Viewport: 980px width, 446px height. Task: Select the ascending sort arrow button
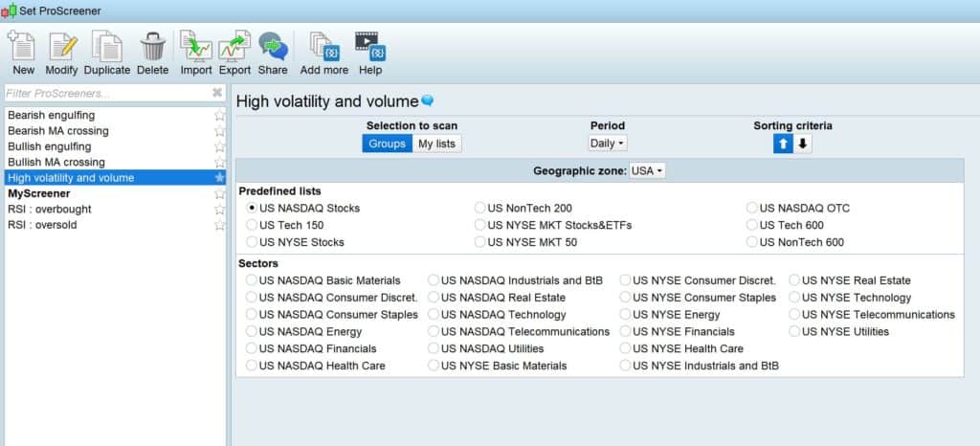[x=783, y=144]
